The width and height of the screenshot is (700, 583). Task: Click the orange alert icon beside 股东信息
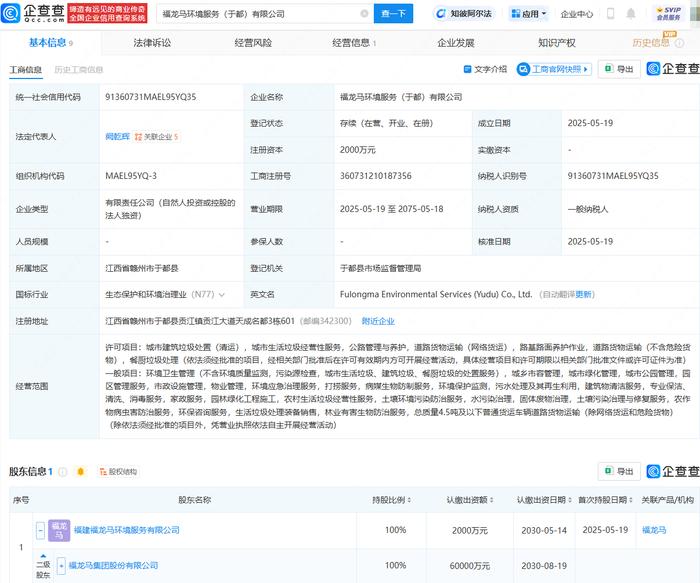click(x=81, y=472)
